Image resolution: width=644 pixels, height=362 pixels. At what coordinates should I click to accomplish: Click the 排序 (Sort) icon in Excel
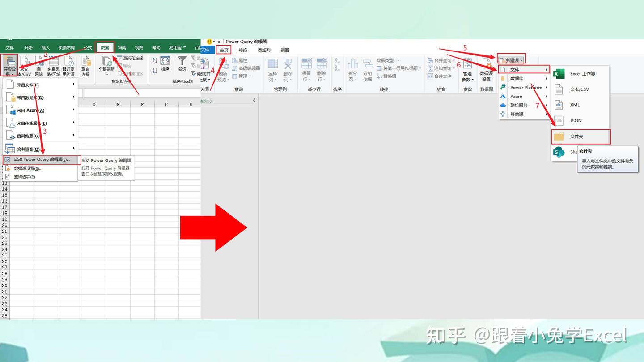[165, 64]
